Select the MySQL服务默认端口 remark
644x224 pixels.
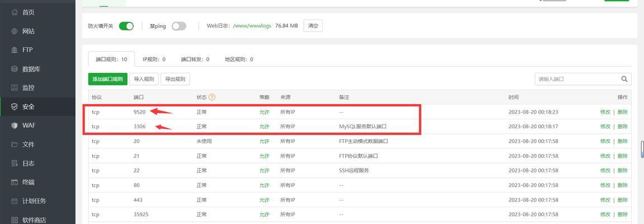pyautogui.click(x=363, y=127)
